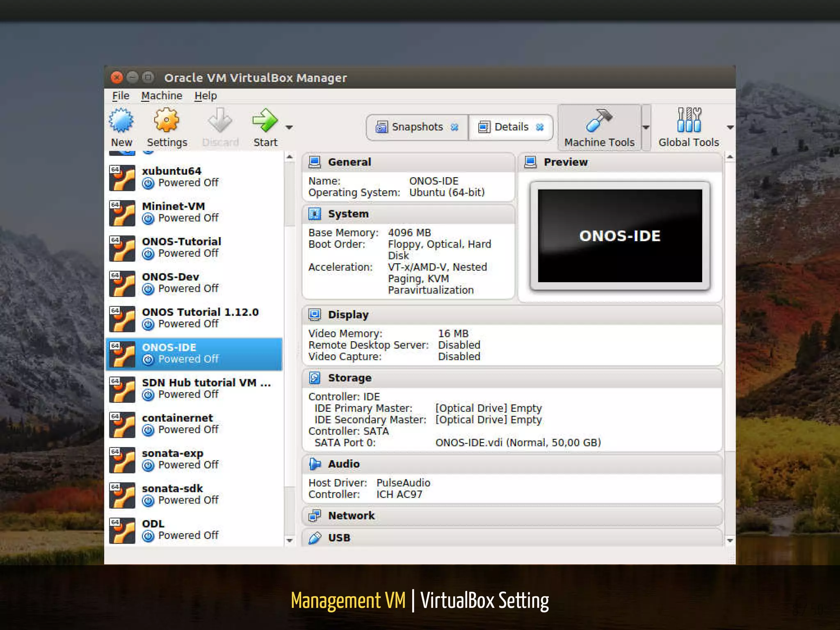Click the ONOS-IDE power state icon
Screen dimensions: 840x630
point(148,360)
